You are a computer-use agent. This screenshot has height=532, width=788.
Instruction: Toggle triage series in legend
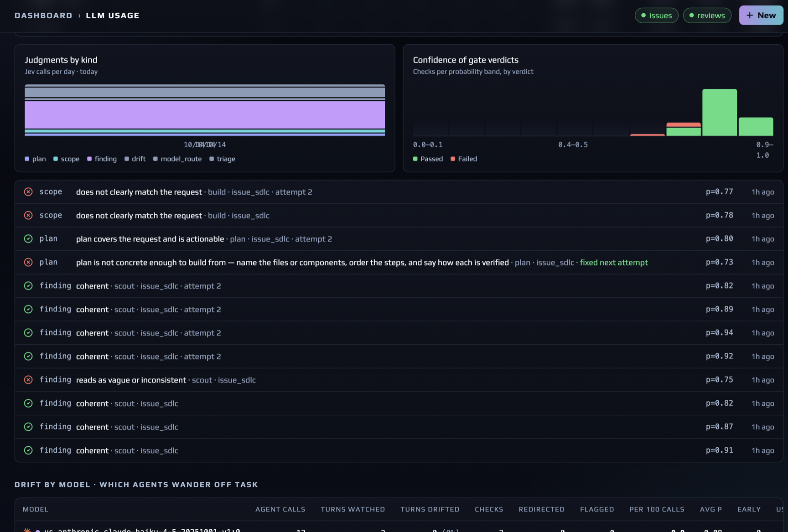pos(223,159)
